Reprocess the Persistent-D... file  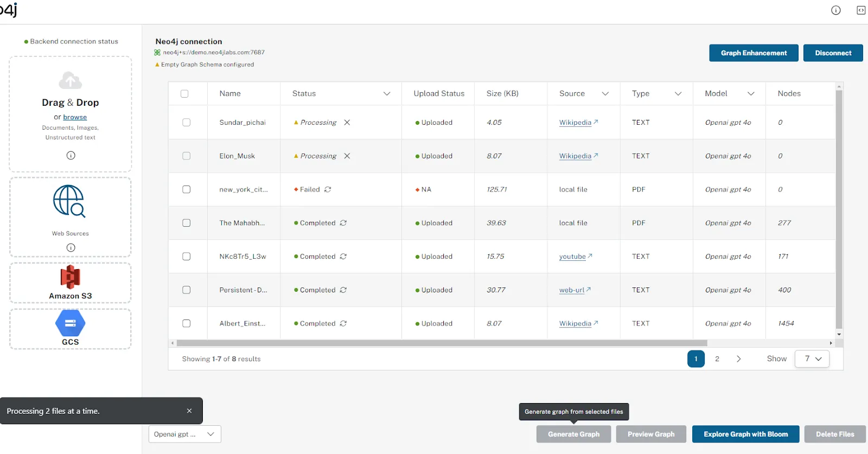343,290
